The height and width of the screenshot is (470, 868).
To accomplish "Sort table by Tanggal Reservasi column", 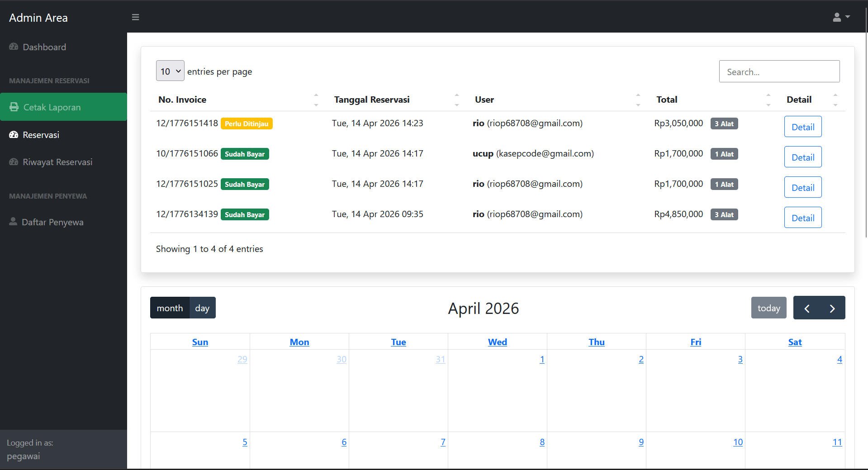I will point(397,100).
